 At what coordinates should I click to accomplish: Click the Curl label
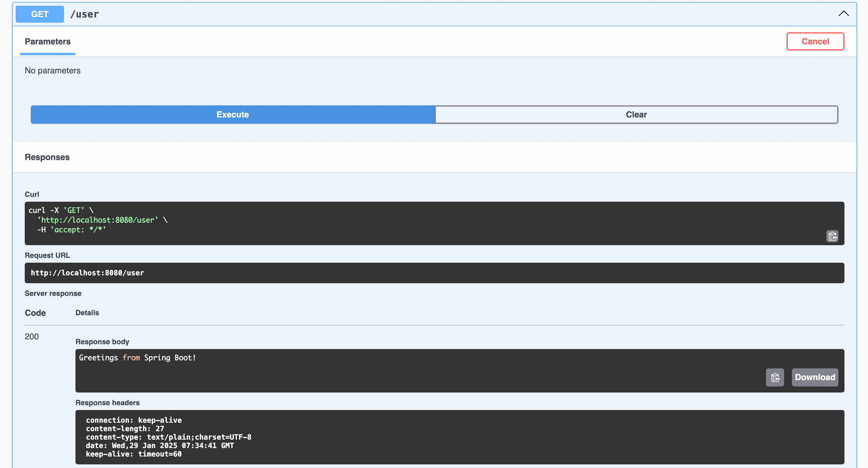32,194
